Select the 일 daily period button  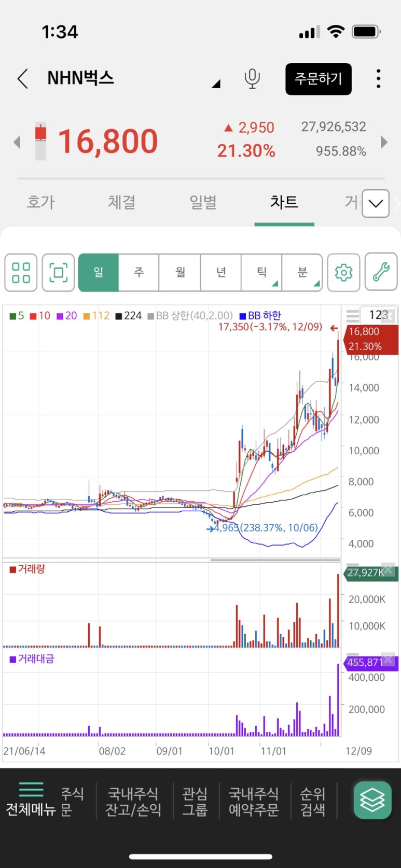pyautogui.click(x=99, y=272)
